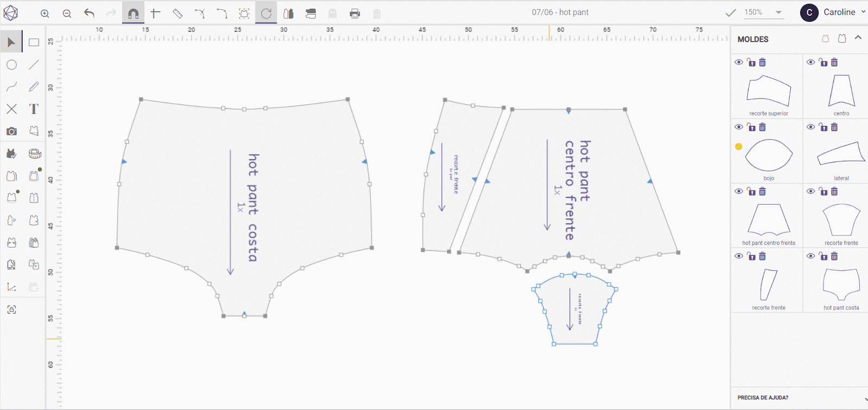Expand the Caroline user menu

point(863,11)
